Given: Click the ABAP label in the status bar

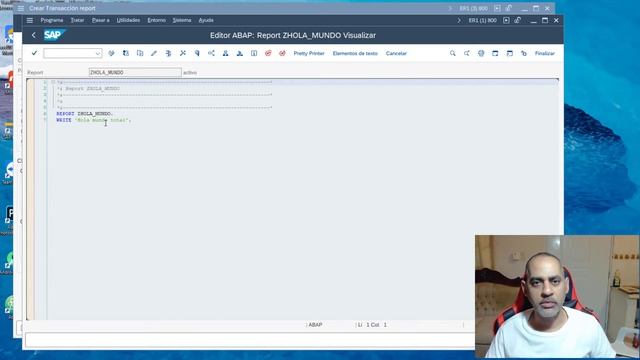Looking at the screenshot, I should pyautogui.click(x=315, y=325).
